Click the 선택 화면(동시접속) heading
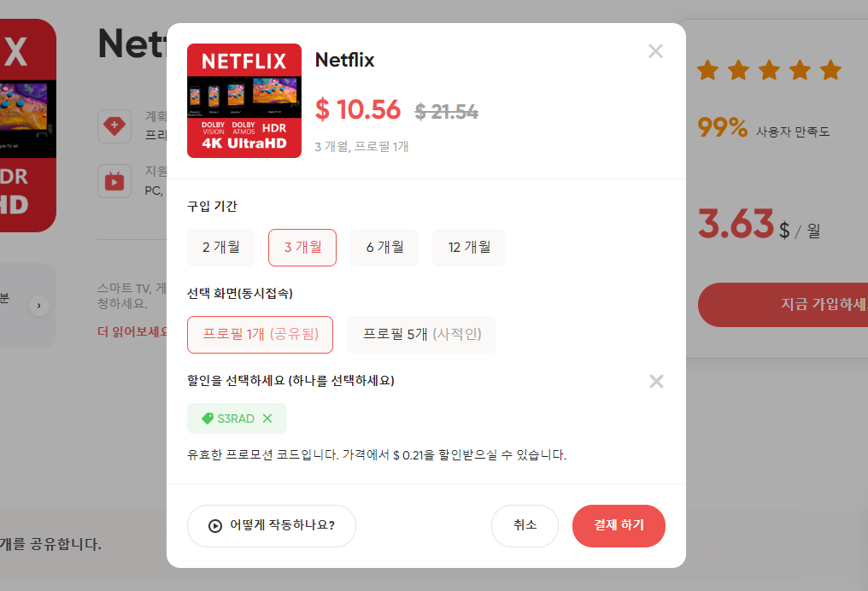868x591 pixels. pos(240,293)
